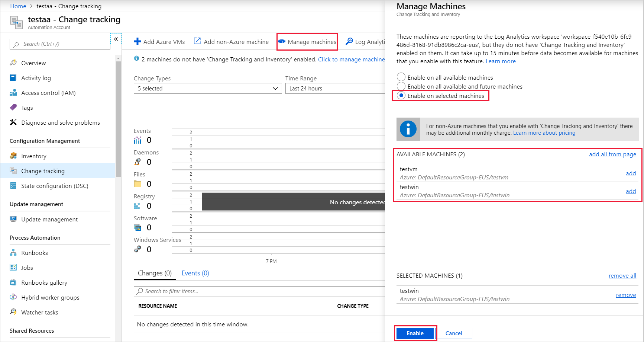Click State configuration (DSC) icon
This screenshot has width=644, height=342.
pyautogui.click(x=13, y=185)
